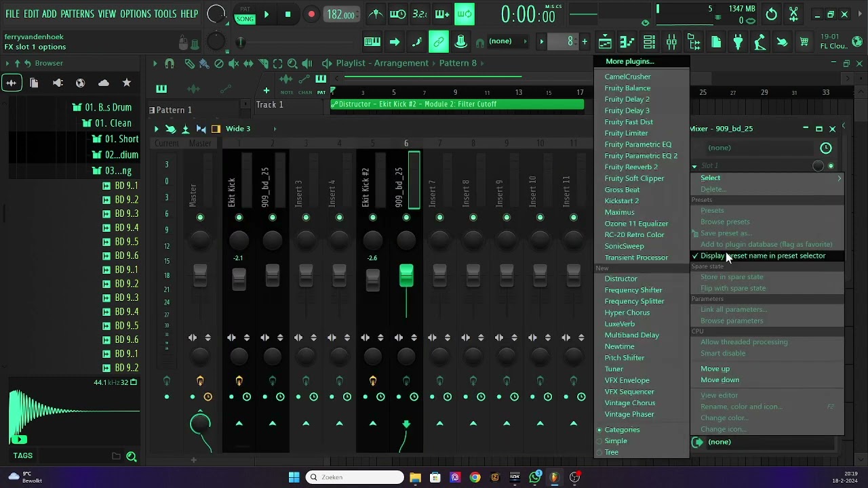
Task: Open the FL Cloud shopping cart icon
Action: 804,42
